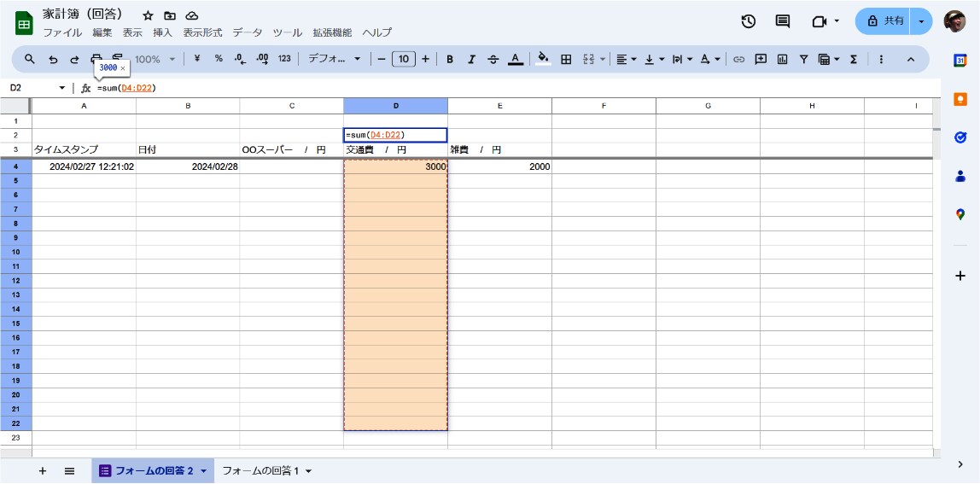This screenshot has height=484, width=980.
Task: Undo the last action
Action: (53, 60)
